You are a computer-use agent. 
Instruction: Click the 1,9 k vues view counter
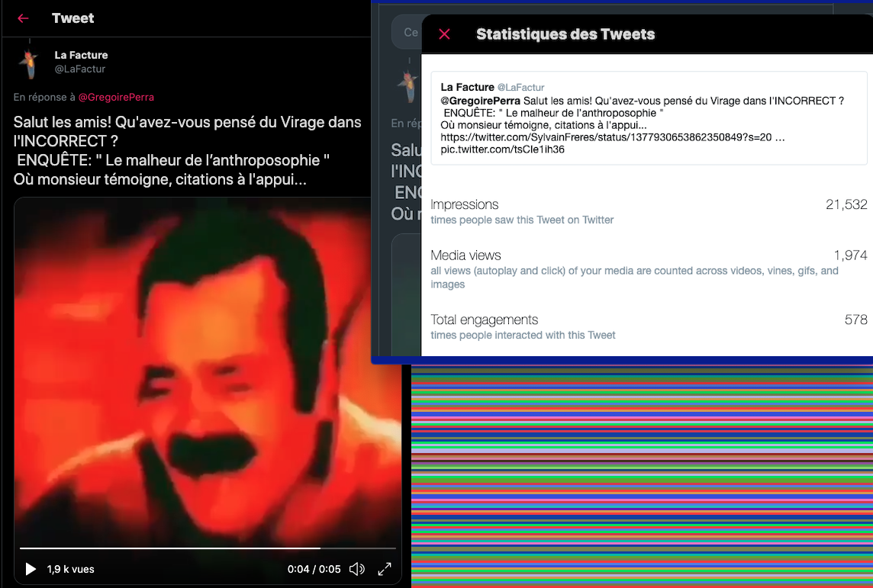click(70, 569)
